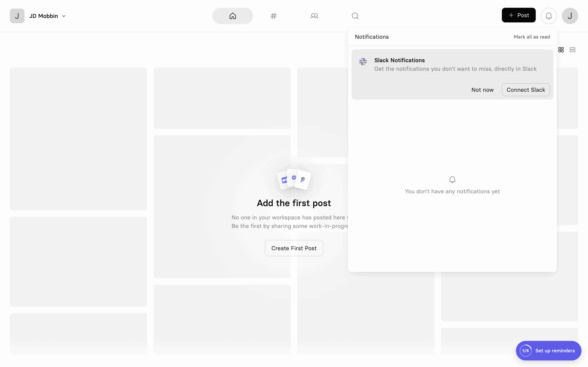Open the channels hashtag section
Image resolution: width=588 pixels, height=367 pixels.
tap(273, 16)
